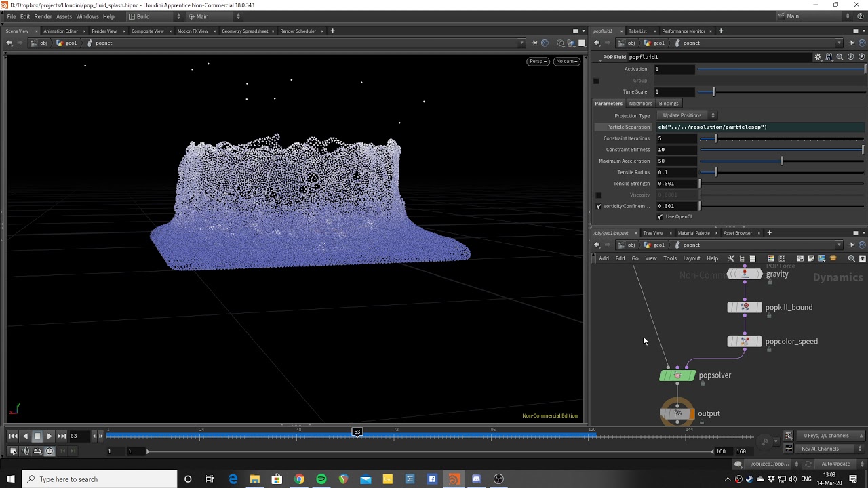
Task: Toggle the Group checkbox
Action: point(596,81)
